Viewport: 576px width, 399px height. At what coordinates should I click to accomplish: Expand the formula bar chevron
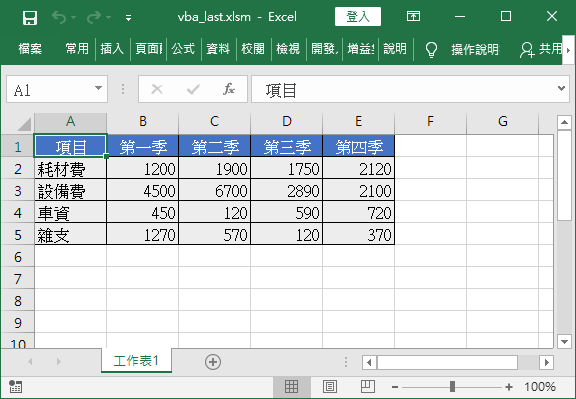click(561, 88)
